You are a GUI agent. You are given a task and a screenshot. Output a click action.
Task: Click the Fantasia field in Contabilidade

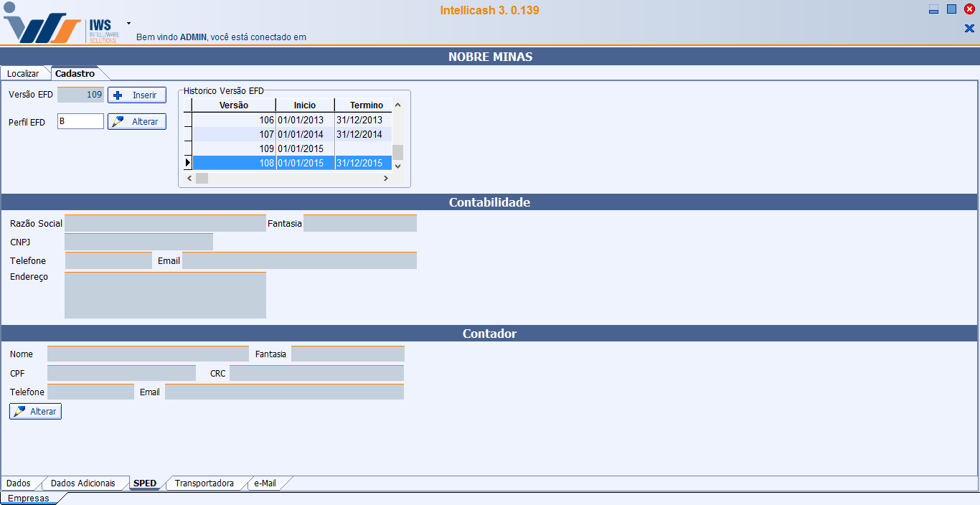(x=360, y=223)
